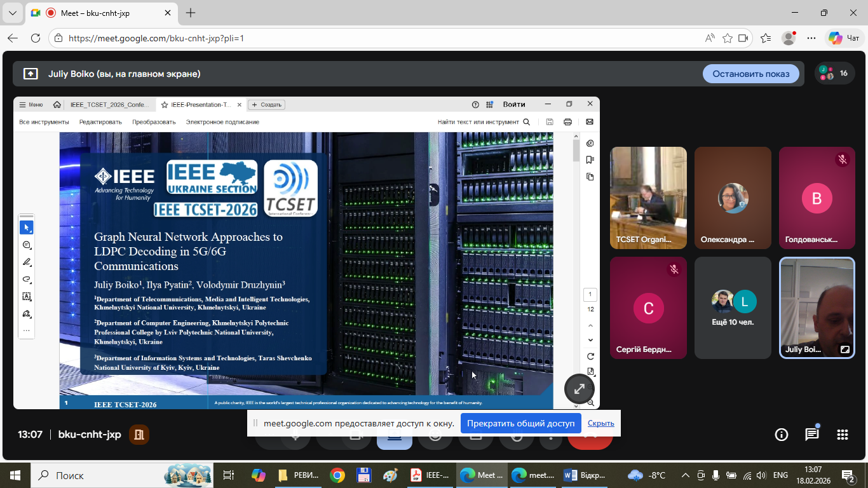Image resolution: width=868 pixels, height=488 pixels.
Task: Click the Acrobat home icon
Action: [57, 105]
